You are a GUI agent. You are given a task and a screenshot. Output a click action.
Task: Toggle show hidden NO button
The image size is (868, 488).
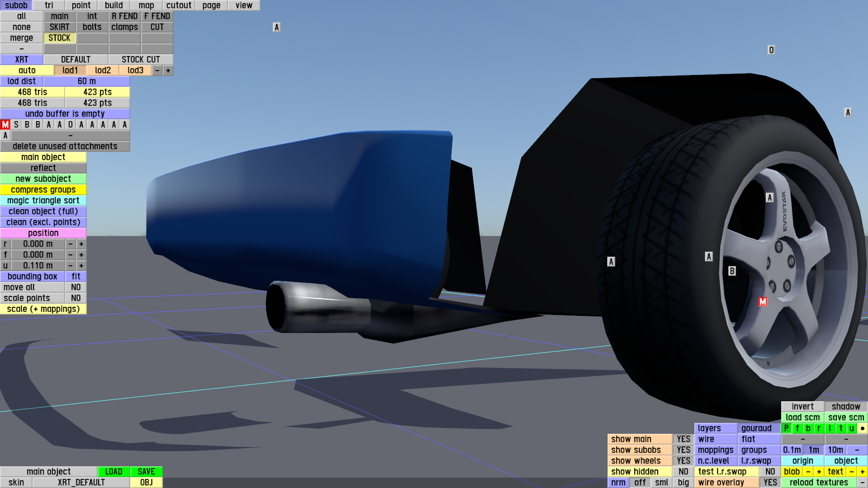pos(683,472)
